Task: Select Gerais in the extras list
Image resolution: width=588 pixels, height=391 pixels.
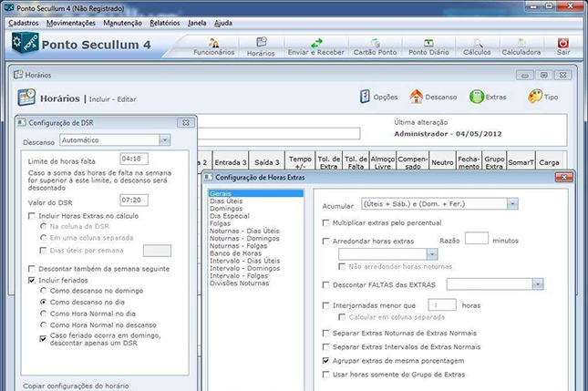Action: tap(256, 193)
